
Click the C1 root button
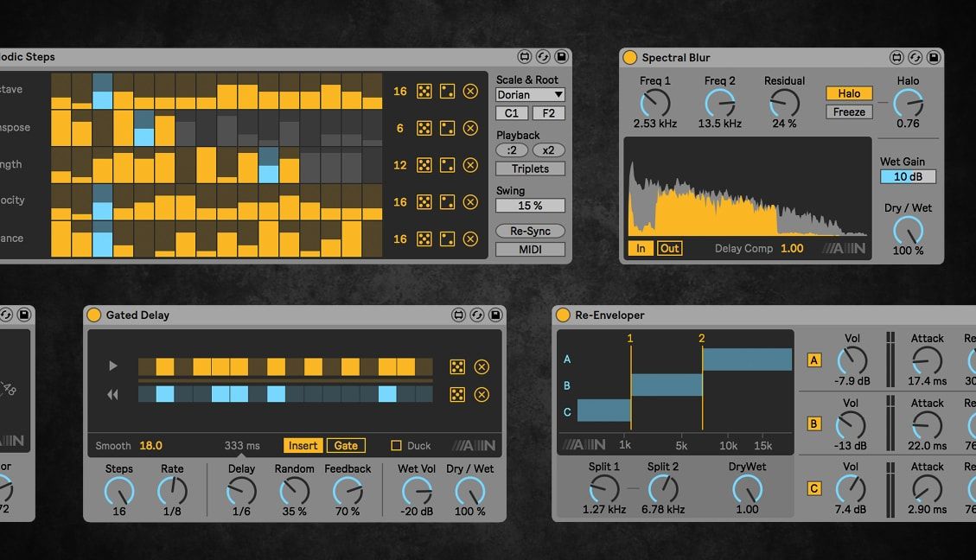tap(512, 113)
